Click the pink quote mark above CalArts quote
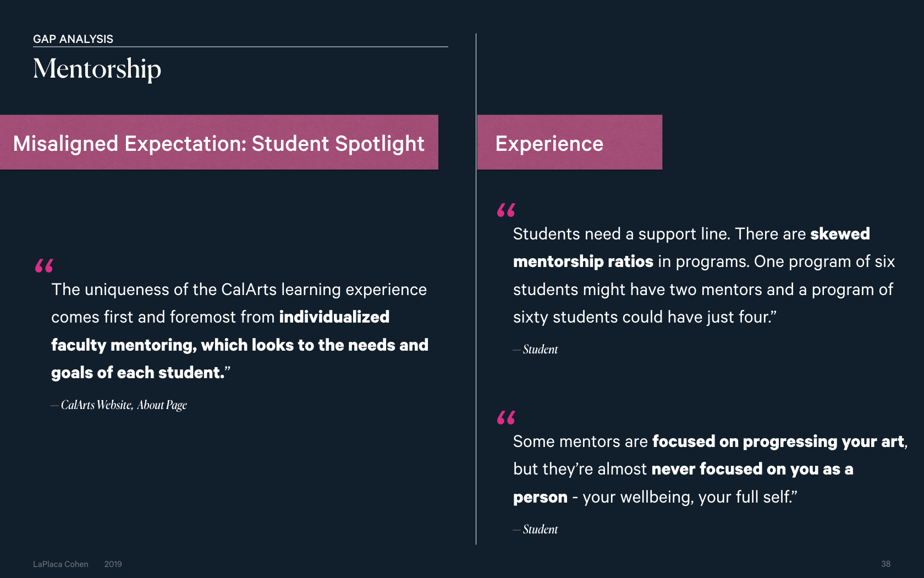The image size is (924, 578). pos(44,266)
